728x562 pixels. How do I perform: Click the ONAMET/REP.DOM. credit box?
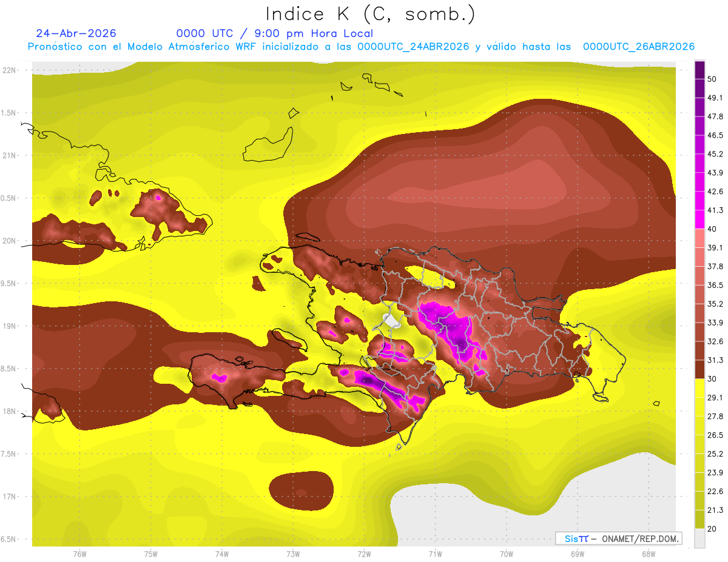coord(619,538)
